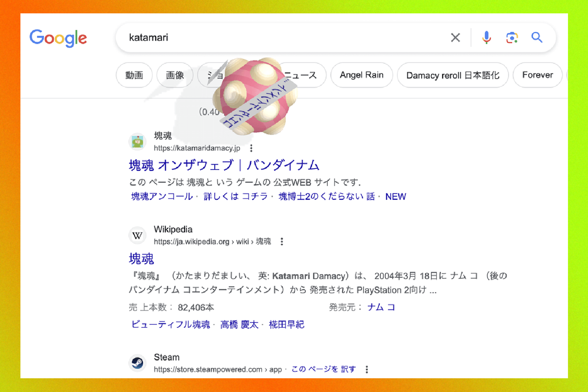Open more options for katamaridamacy.jp result
Image resolution: width=588 pixels, height=392 pixels.
(x=251, y=148)
